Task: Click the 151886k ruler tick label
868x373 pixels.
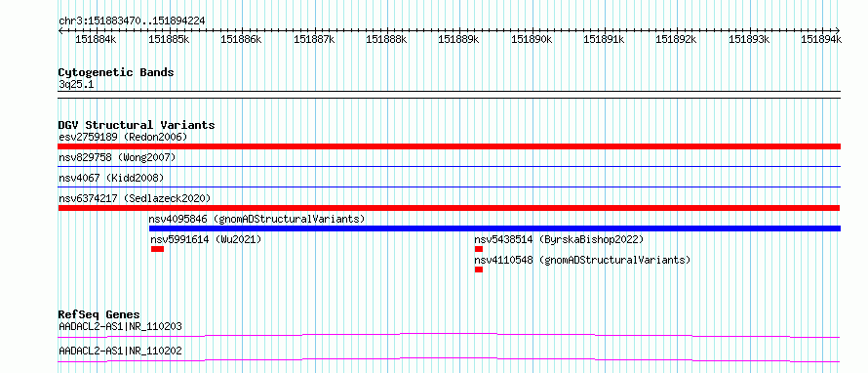Action: [241, 39]
